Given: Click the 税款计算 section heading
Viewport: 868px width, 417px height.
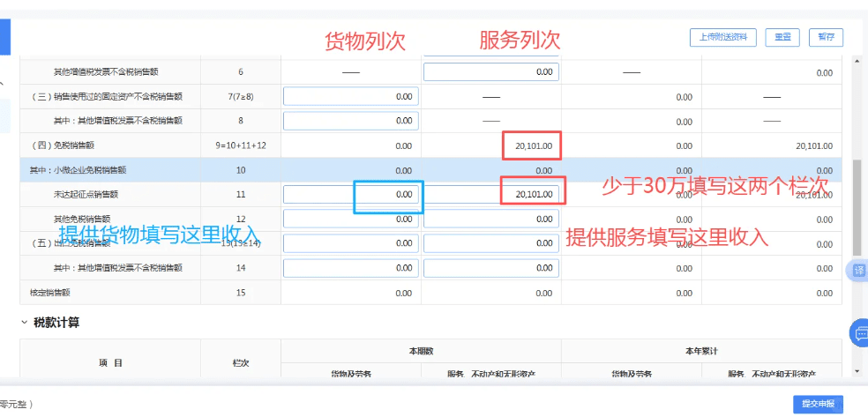Looking at the screenshot, I should pos(56,323).
